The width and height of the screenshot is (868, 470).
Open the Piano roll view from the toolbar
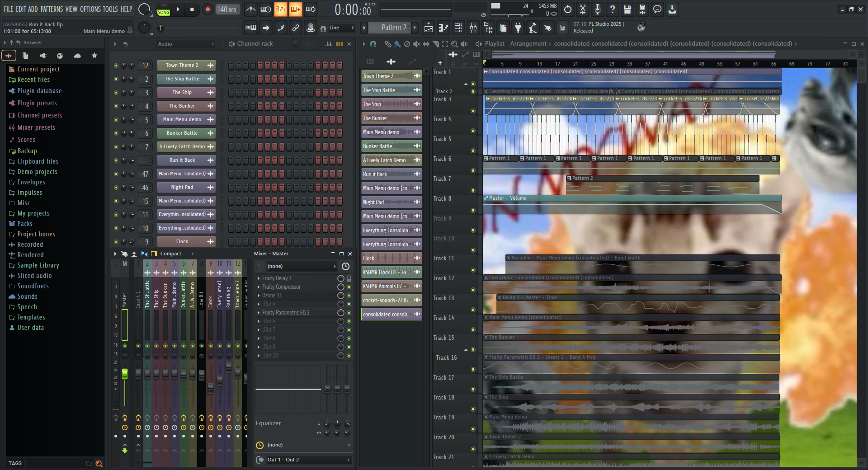click(x=443, y=28)
